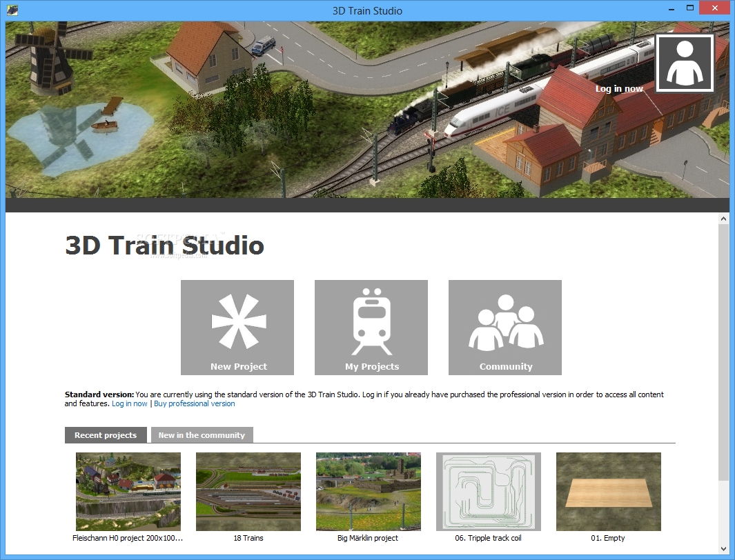
Task: Click the Fleischann H0 project 200x100 label
Action: 128,538
